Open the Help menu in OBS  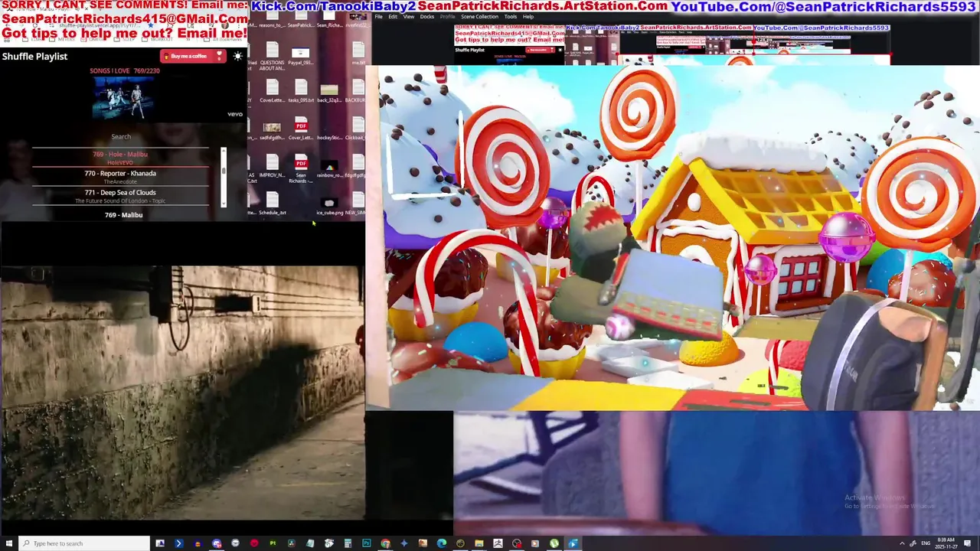(x=528, y=16)
